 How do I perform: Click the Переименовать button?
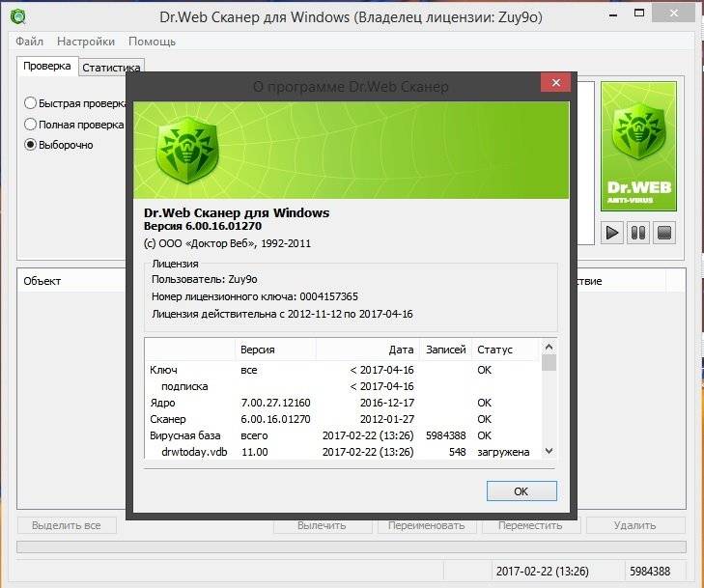pyautogui.click(x=427, y=525)
